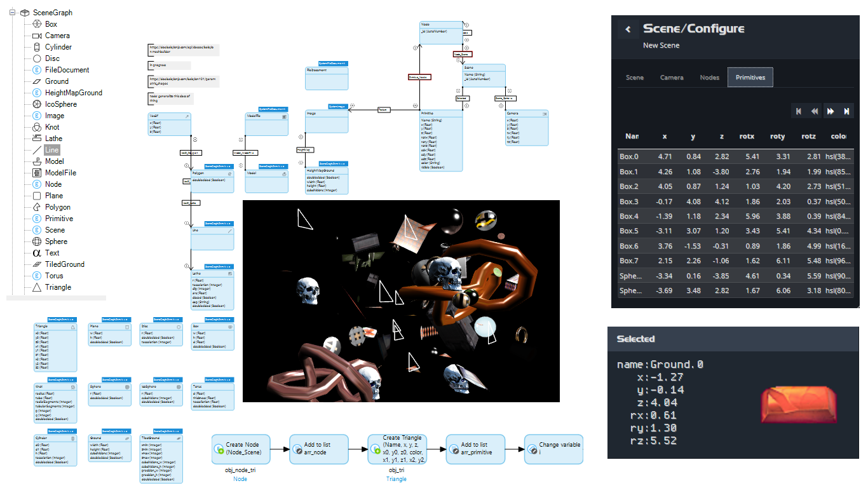Image resolution: width=868 pixels, height=488 pixels.
Task: Click the Image entity icon
Action: [37, 116]
